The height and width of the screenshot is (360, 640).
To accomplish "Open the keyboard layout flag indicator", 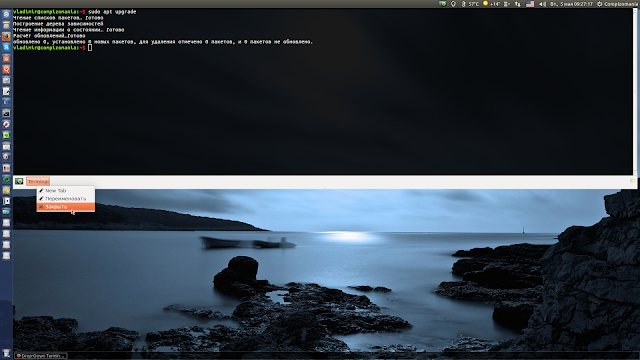I will coord(530,4).
